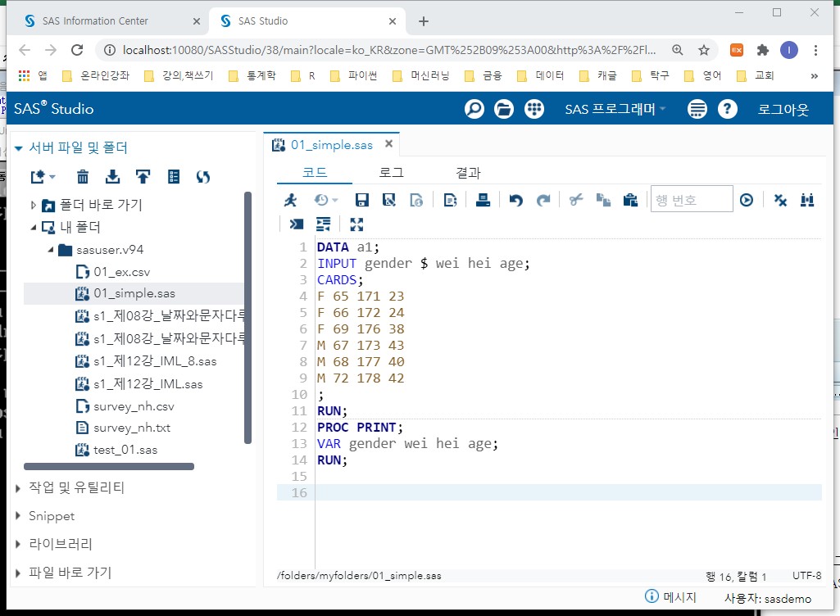Image resolution: width=840 pixels, height=616 pixels.
Task: Click the search magnifier in SAS Studio header
Action: pyautogui.click(x=474, y=109)
